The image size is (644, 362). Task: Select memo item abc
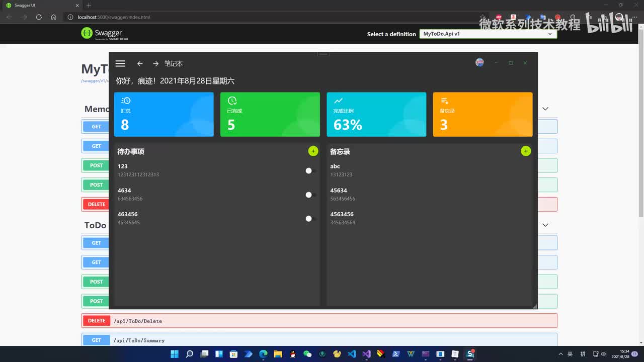point(429,170)
